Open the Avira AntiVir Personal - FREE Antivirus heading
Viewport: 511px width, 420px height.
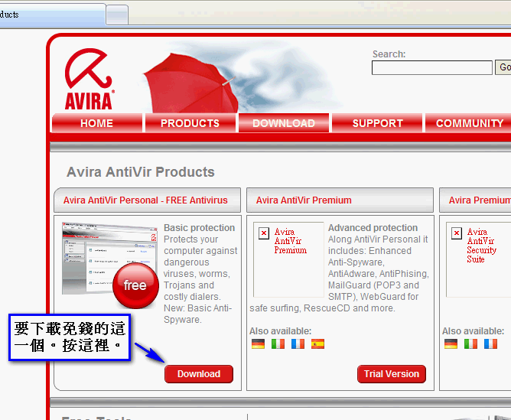click(x=145, y=200)
